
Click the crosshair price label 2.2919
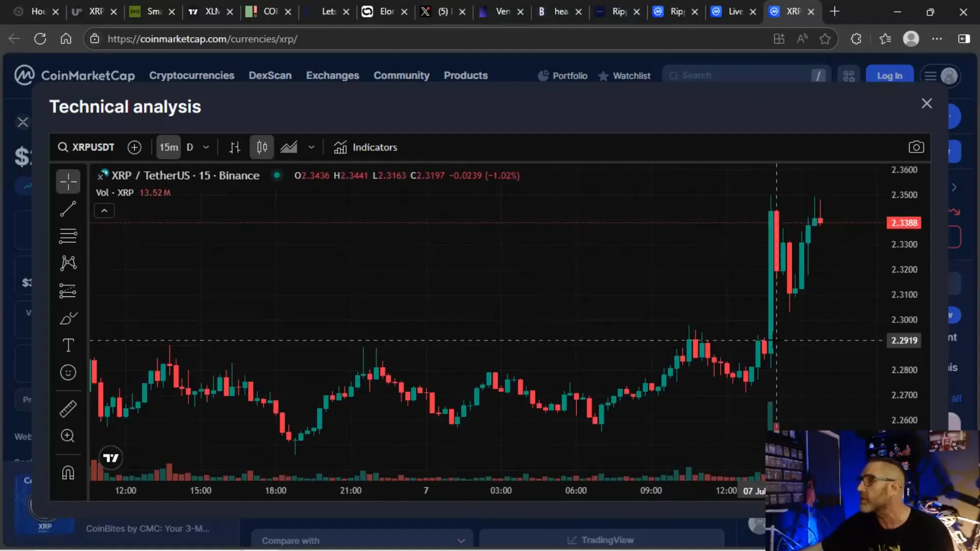(904, 340)
